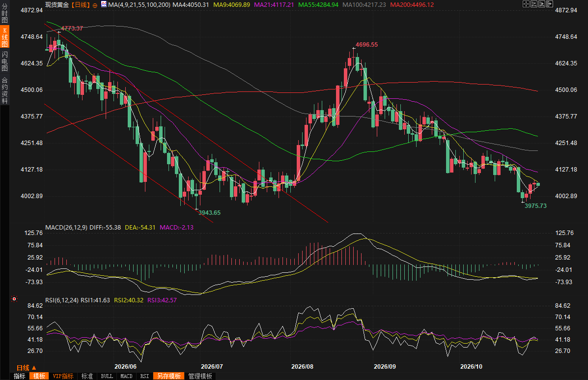Click the red sun marker icon near RSI
588x380 pixels.
point(14,299)
